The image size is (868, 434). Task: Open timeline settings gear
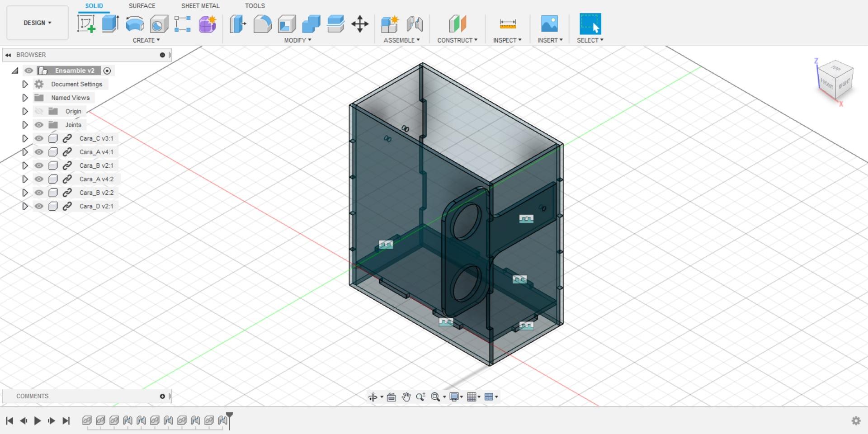[856, 421]
